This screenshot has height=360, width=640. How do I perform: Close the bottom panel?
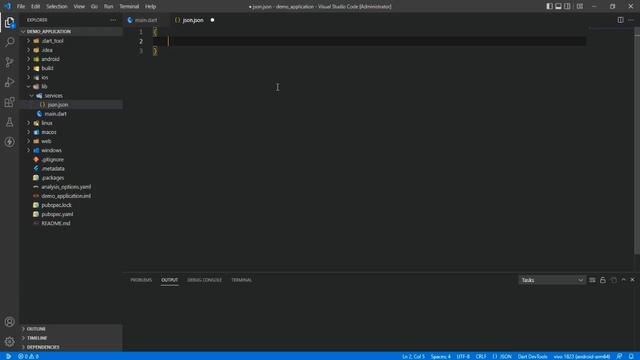633,280
